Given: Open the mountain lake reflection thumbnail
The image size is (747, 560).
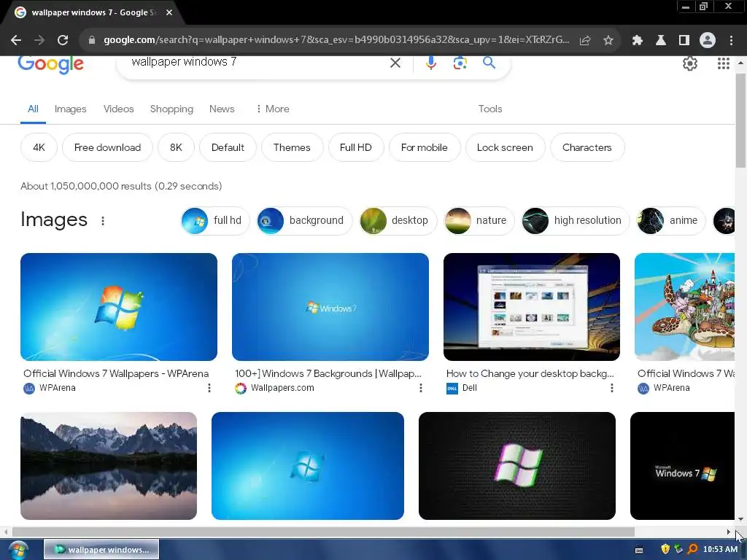Looking at the screenshot, I should (109, 466).
